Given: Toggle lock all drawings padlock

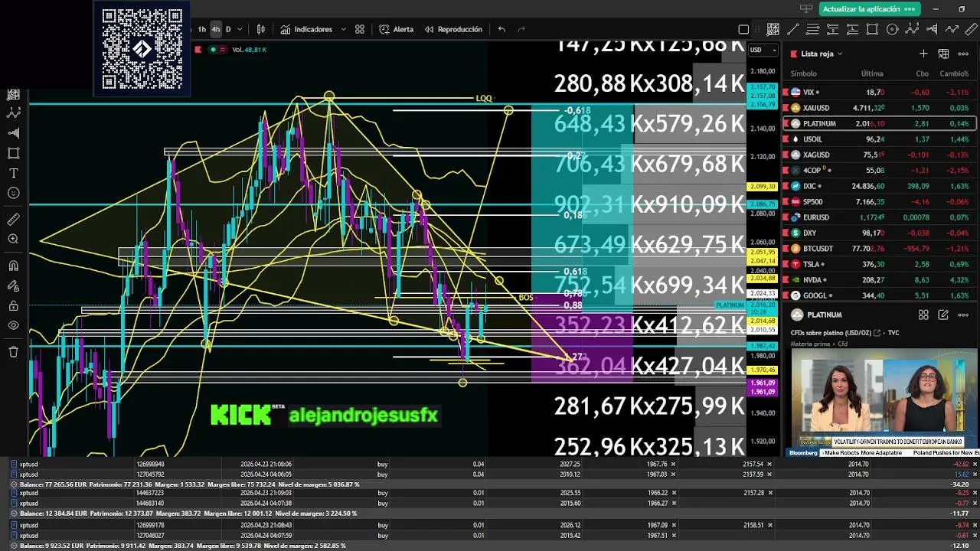Looking at the screenshot, I should pos(13,306).
